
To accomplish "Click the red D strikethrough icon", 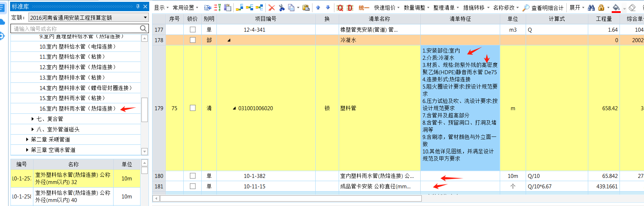I will (x=350, y=8).
